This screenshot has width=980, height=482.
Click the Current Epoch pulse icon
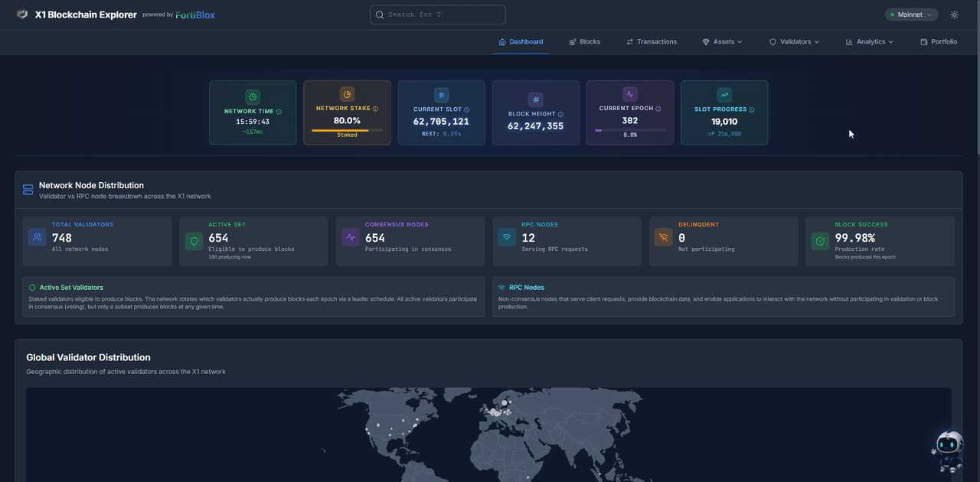click(629, 94)
